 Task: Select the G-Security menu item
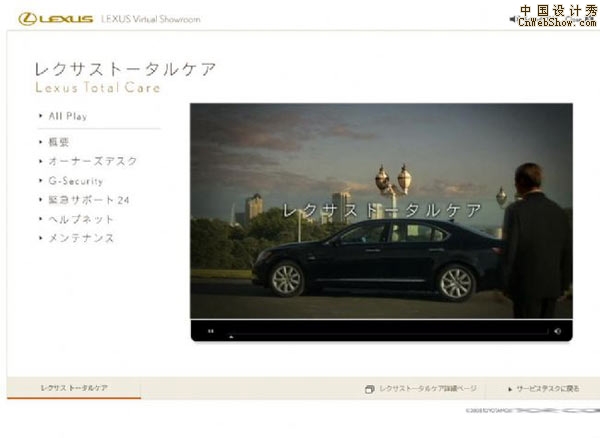[x=76, y=181]
